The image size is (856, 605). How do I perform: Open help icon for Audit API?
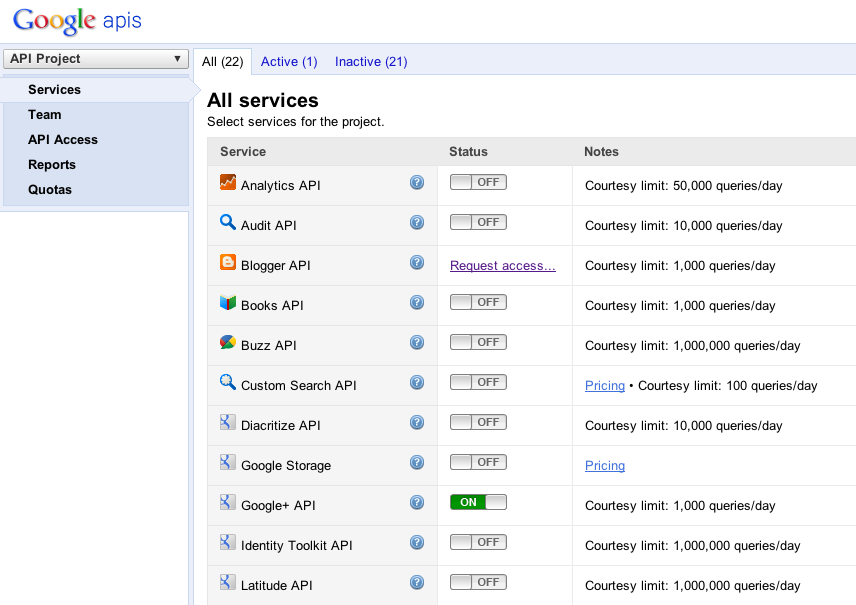pyautogui.click(x=417, y=223)
